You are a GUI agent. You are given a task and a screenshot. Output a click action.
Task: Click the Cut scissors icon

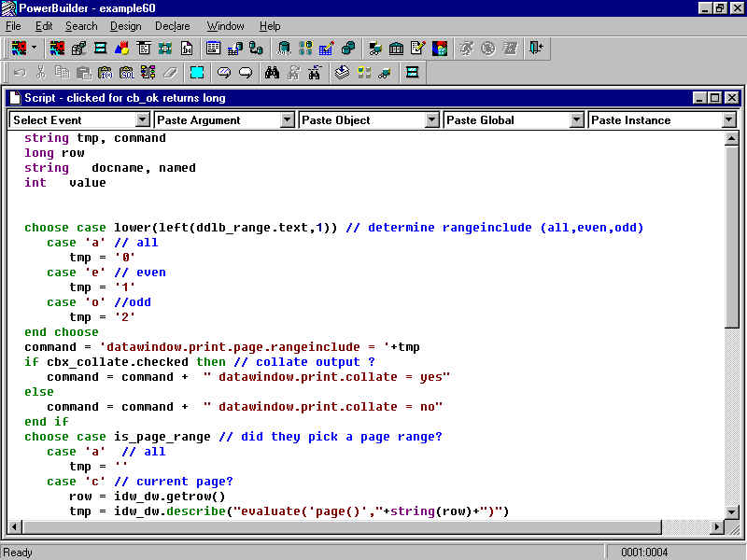pos(41,73)
